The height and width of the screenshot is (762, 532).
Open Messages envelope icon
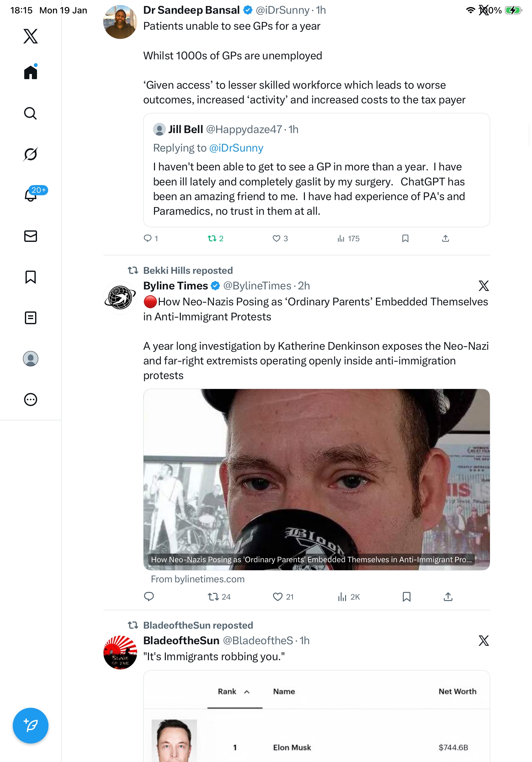[x=31, y=236]
